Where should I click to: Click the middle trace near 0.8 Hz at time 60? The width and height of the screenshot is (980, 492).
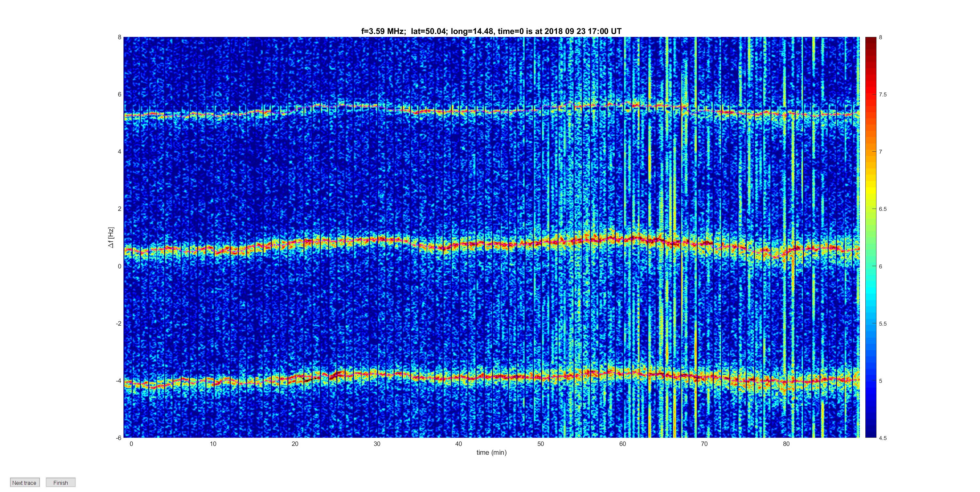coord(622,239)
